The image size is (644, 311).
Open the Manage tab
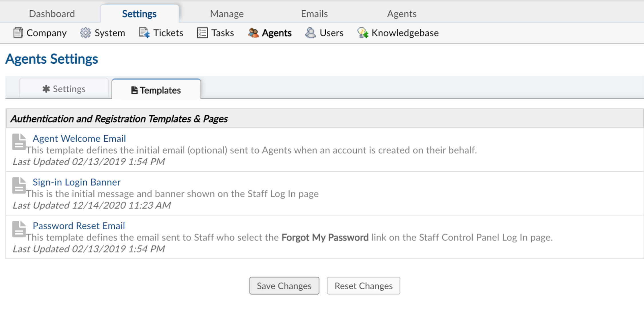click(x=227, y=13)
